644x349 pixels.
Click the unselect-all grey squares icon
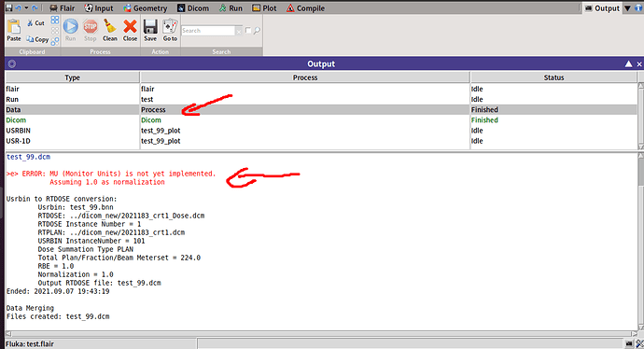55,31
